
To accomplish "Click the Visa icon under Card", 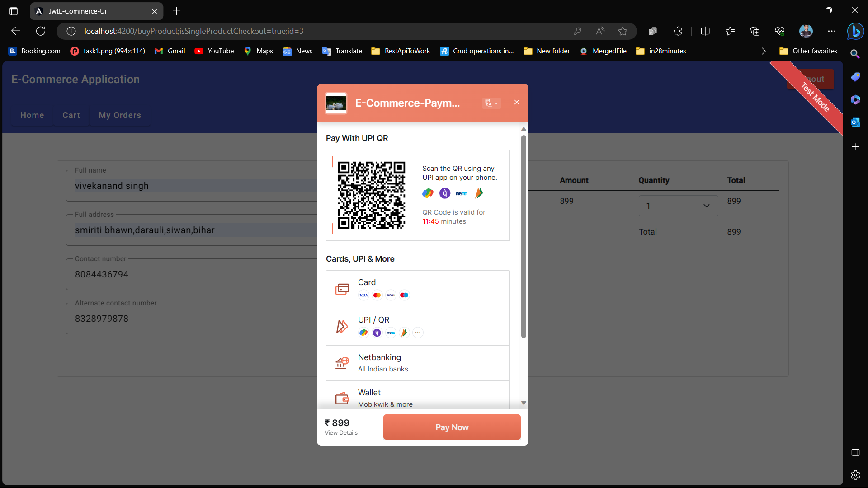I will tap(363, 295).
